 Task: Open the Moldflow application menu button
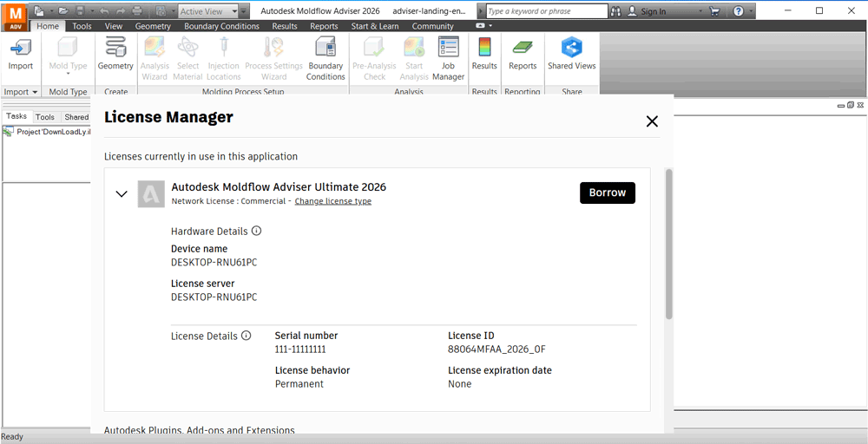15,16
